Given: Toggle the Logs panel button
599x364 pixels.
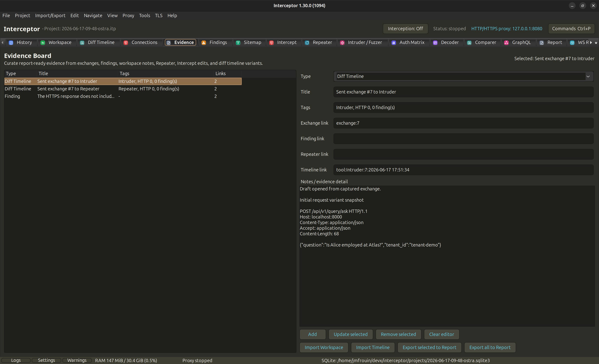Looking at the screenshot, I should pyautogui.click(x=16, y=360).
